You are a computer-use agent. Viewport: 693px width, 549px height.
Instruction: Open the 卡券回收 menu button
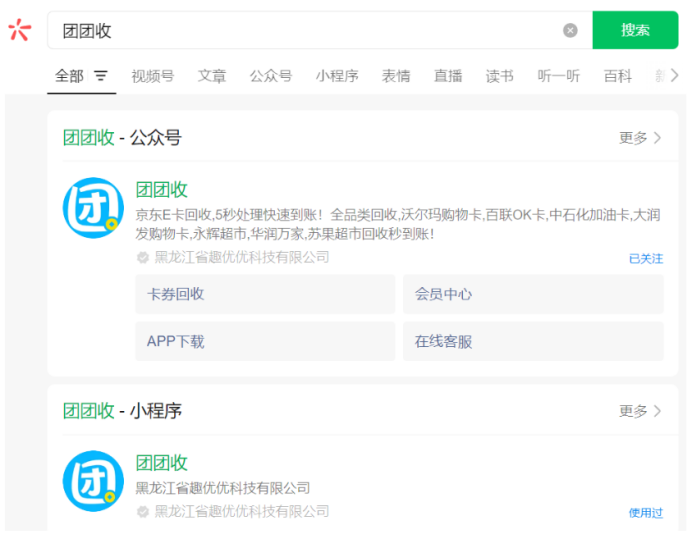(x=265, y=294)
